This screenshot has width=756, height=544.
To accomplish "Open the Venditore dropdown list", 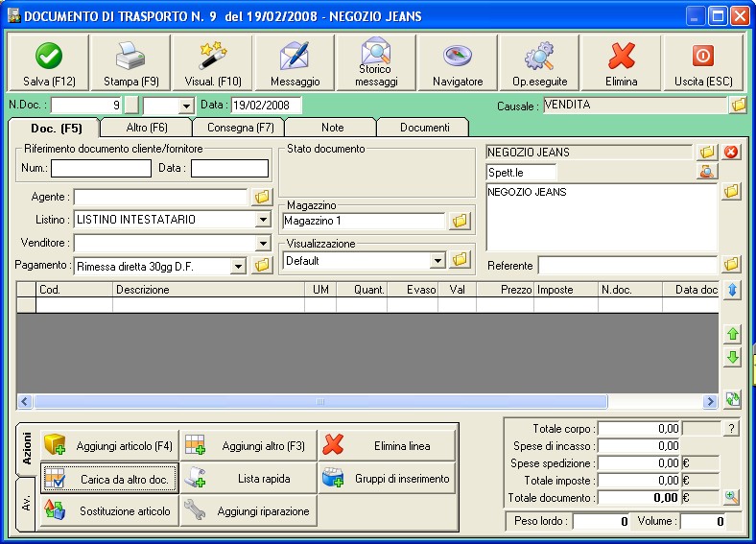I will pos(263,243).
